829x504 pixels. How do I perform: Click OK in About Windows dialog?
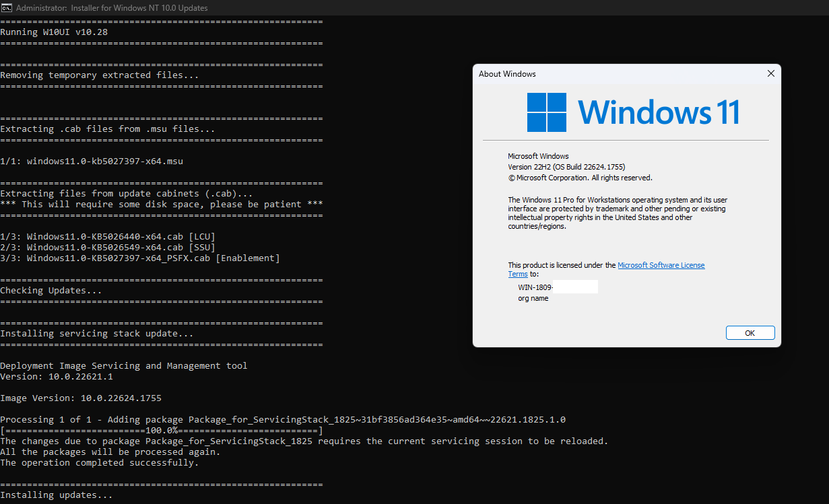750,333
